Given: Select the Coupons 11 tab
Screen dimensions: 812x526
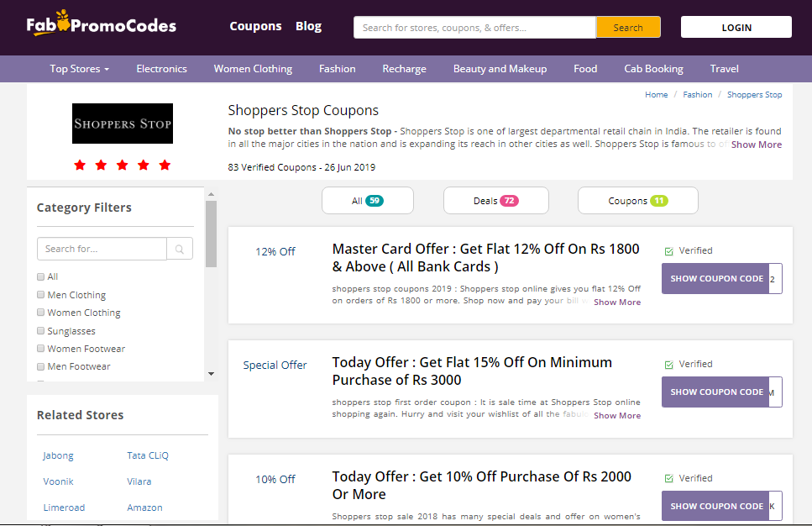Looking at the screenshot, I should coord(638,201).
